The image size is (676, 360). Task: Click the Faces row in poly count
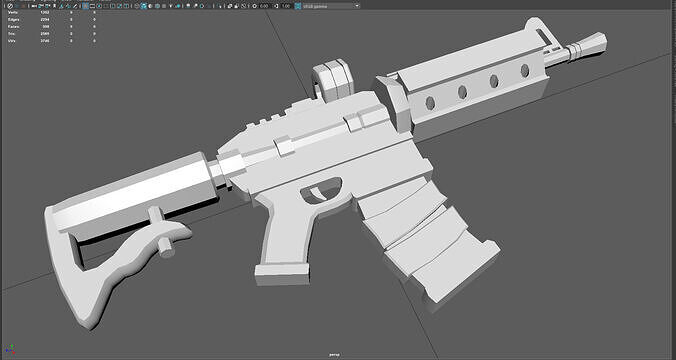point(52,26)
